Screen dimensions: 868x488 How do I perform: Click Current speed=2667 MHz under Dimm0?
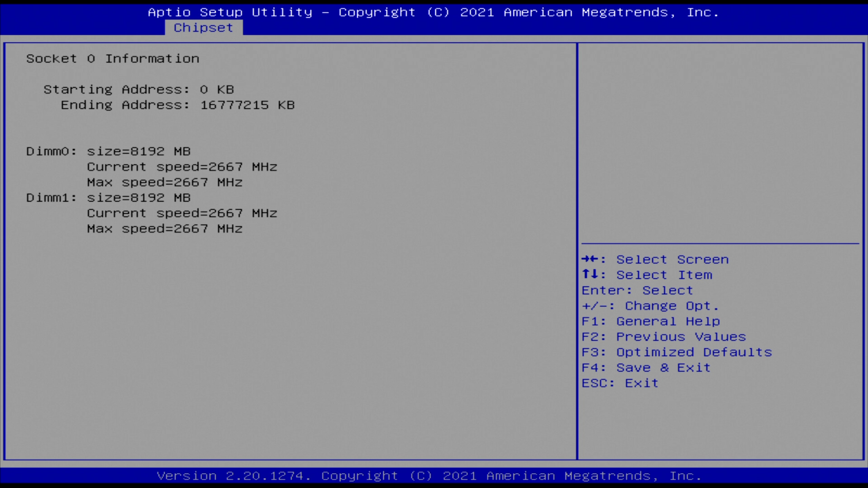click(182, 167)
